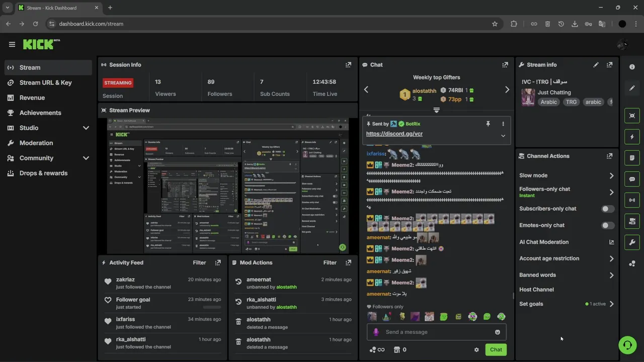Click Host Channel action
644x362 pixels.
pyautogui.click(x=536, y=290)
